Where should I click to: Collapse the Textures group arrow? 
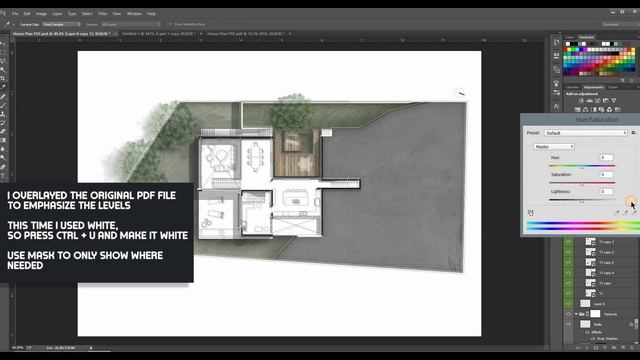[x=576, y=314]
